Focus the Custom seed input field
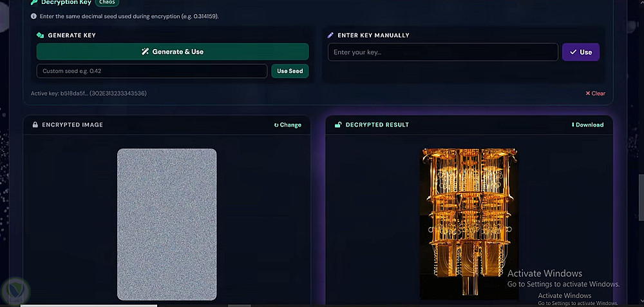This screenshot has width=644, height=307. click(152, 71)
